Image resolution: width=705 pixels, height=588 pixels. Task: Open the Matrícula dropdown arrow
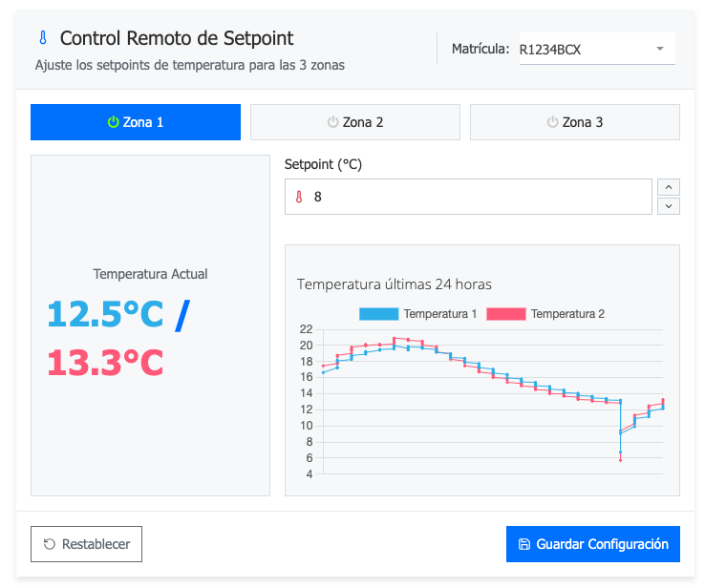click(660, 49)
